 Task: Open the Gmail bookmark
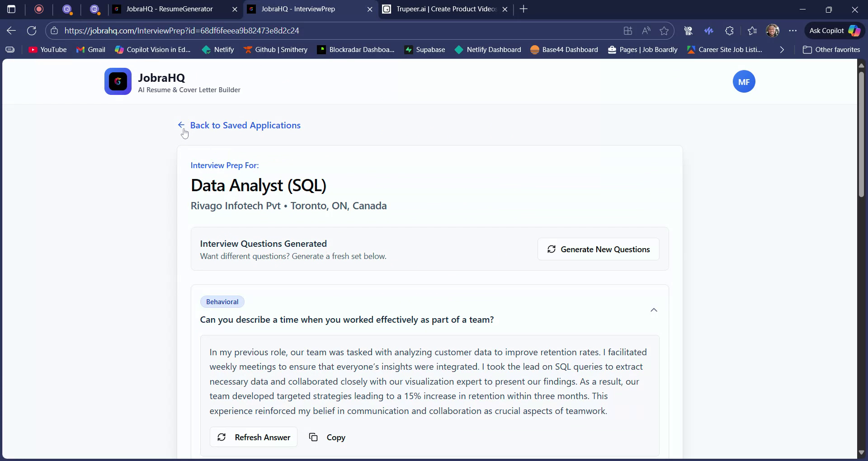pyautogui.click(x=91, y=50)
